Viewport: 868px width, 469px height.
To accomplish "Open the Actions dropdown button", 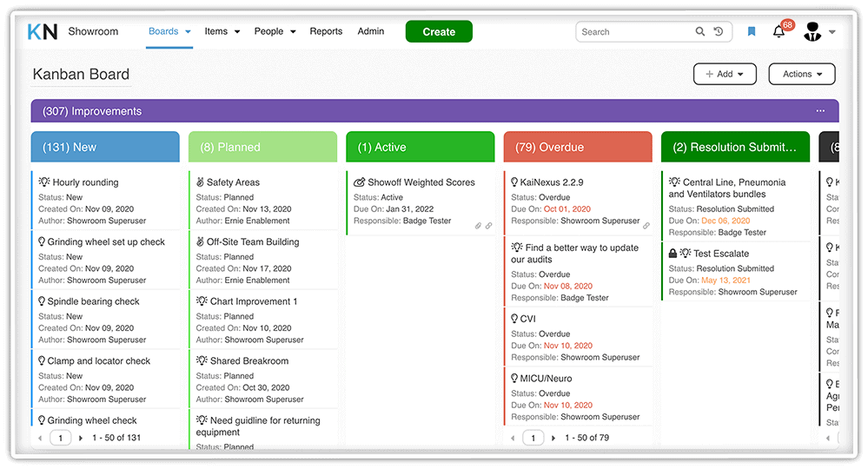I will click(x=801, y=75).
